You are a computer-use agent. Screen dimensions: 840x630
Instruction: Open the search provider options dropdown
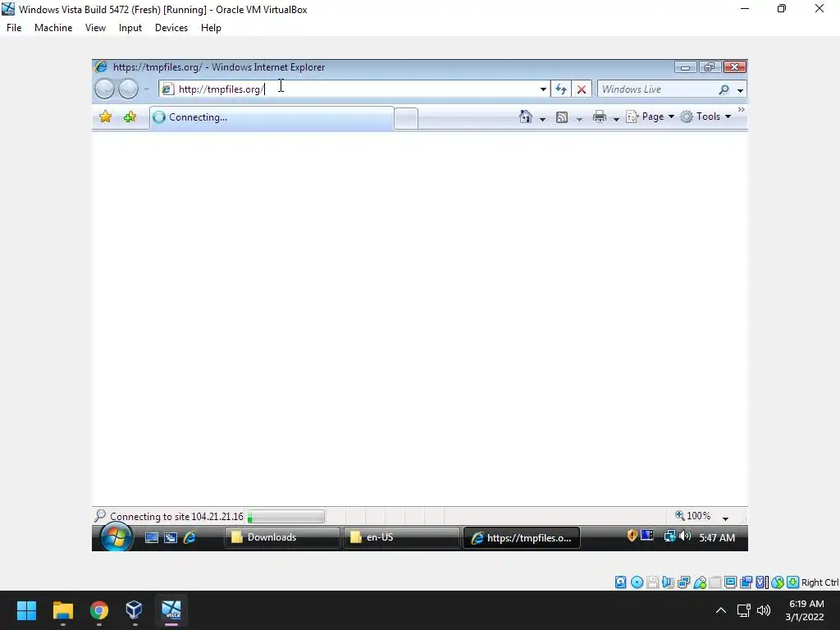(x=740, y=90)
